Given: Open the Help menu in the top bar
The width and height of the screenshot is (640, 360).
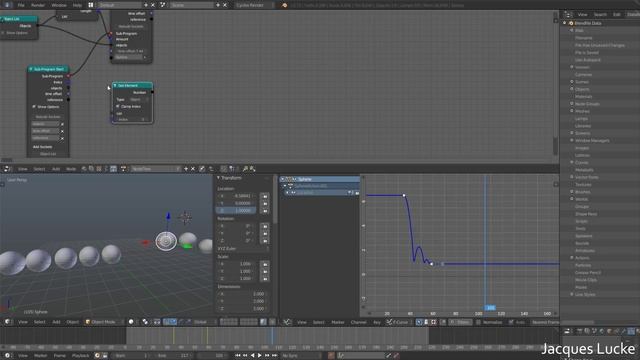Looking at the screenshot, I should tap(77, 5).
